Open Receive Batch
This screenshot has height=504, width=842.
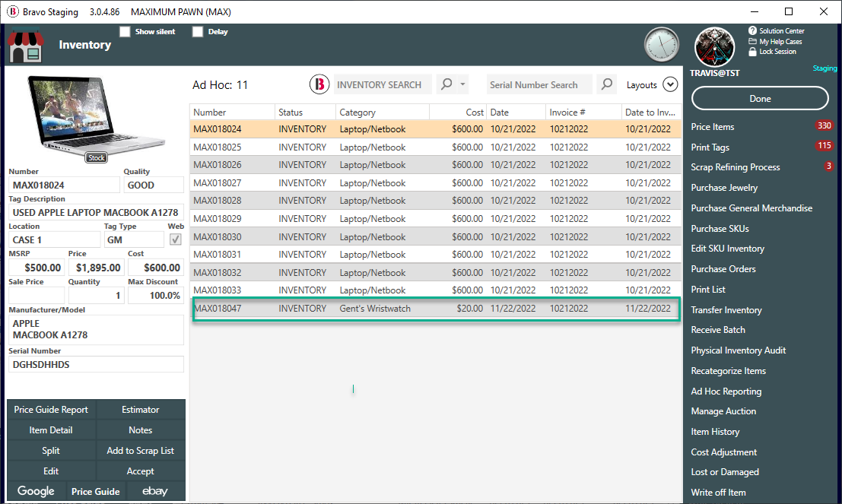coord(718,330)
